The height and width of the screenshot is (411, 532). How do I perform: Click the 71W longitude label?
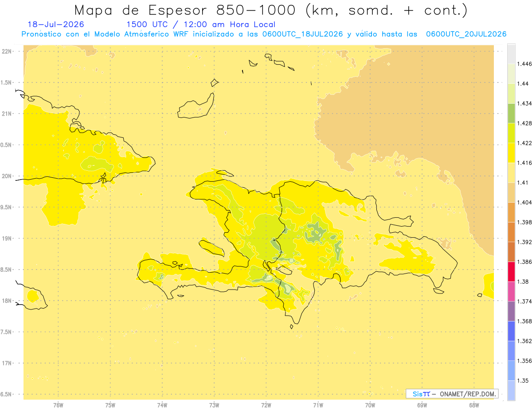click(x=318, y=404)
